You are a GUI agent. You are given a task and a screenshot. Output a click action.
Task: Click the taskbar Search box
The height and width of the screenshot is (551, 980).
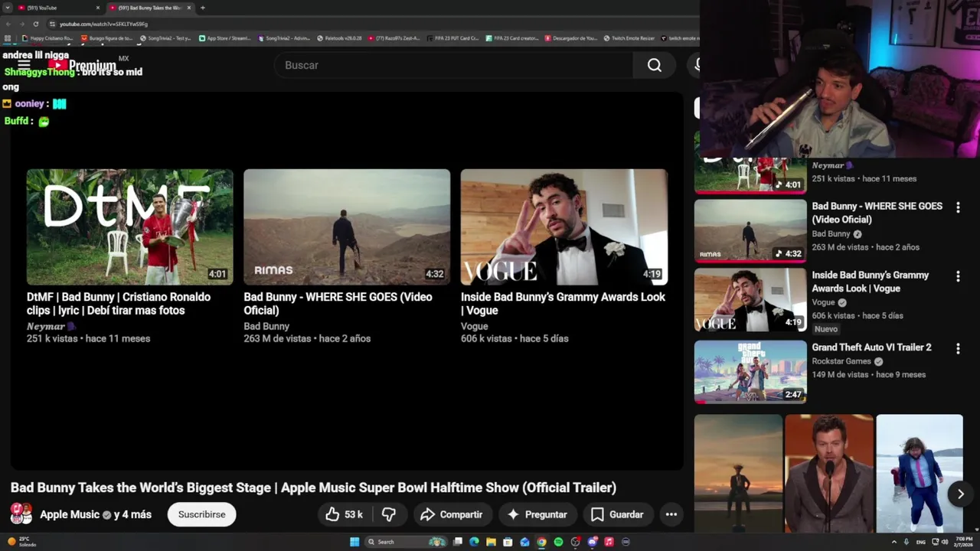click(x=406, y=542)
